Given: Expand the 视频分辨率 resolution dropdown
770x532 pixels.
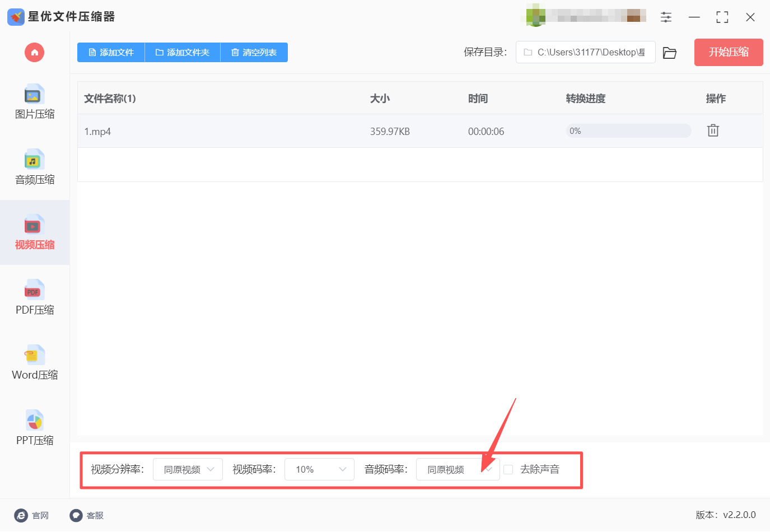Looking at the screenshot, I should (188, 469).
